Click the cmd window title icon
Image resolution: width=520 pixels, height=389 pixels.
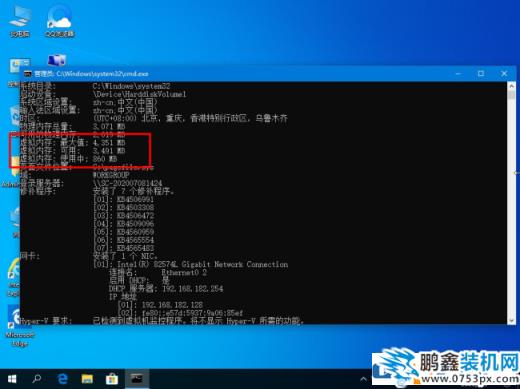pos(28,74)
